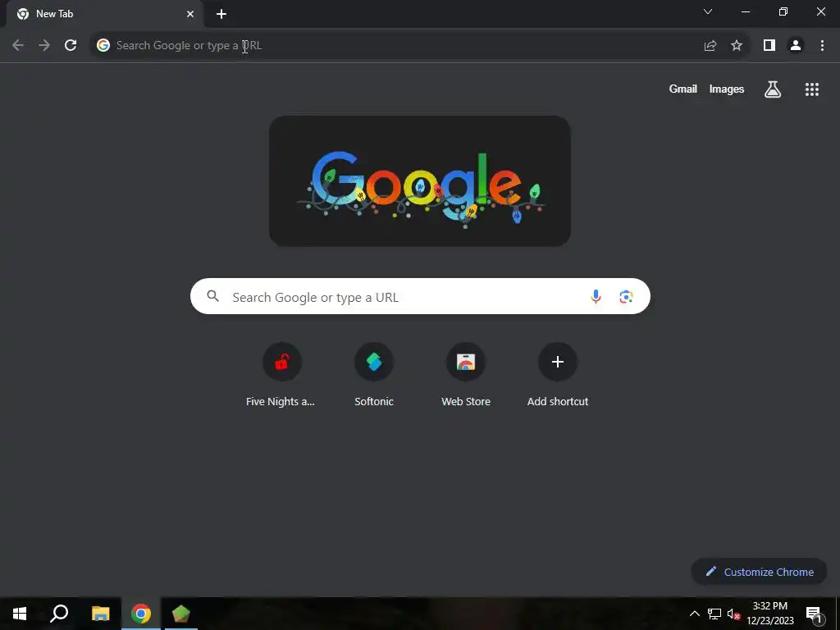Open a new tab with plus button
The image size is (840, 630).
point(221,14)
